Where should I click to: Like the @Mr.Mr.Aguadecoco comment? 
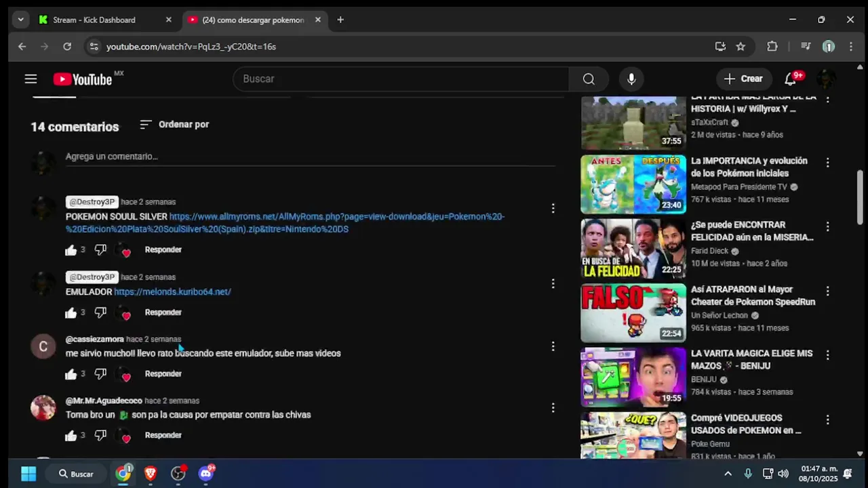pyautogui.click(x=71, y=436)
